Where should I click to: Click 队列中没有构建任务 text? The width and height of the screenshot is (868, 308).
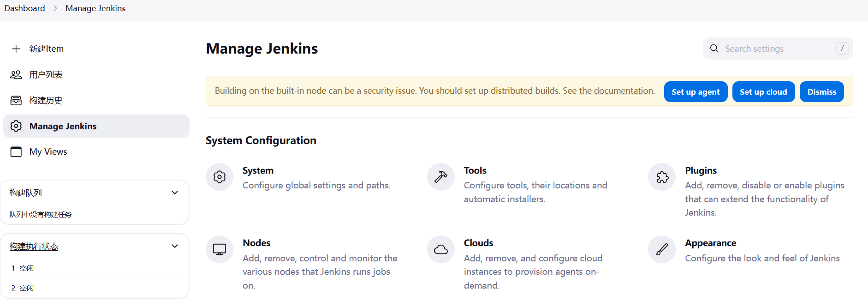(41, 214)
